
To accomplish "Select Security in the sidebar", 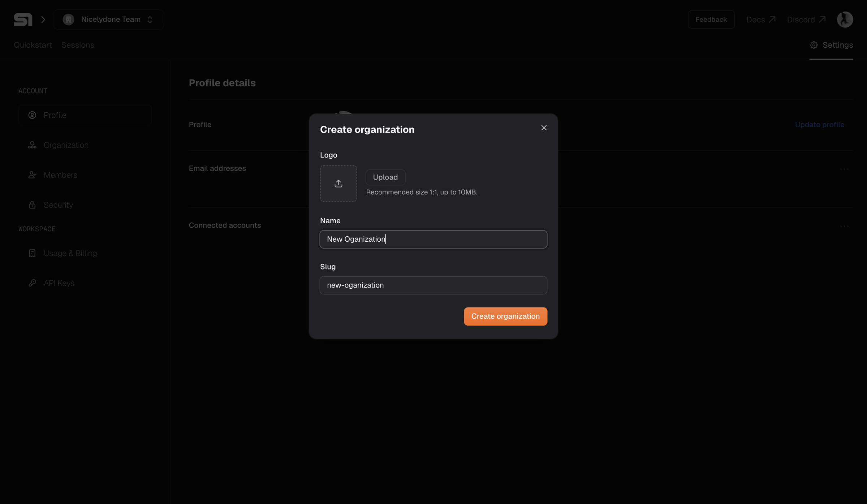I will tap(85, 205).
